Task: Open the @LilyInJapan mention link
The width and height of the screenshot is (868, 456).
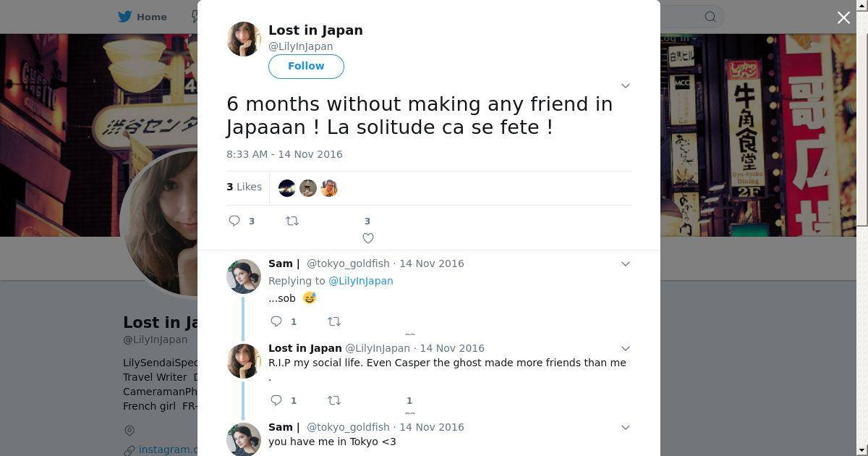Action: click(360, 281)
